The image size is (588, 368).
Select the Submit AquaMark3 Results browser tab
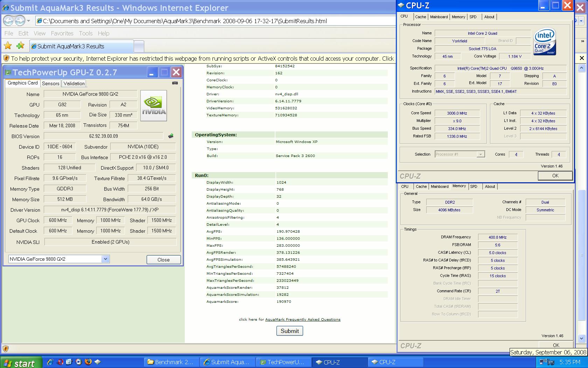click(x=82, y=46)
